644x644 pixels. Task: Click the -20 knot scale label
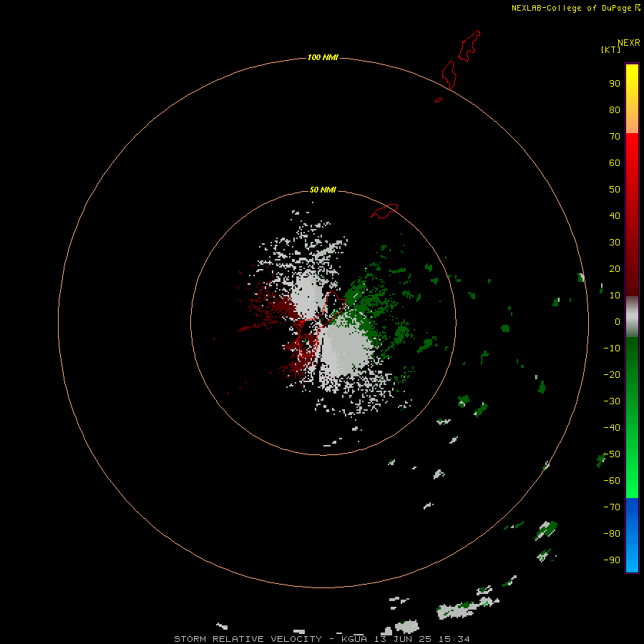612,374
